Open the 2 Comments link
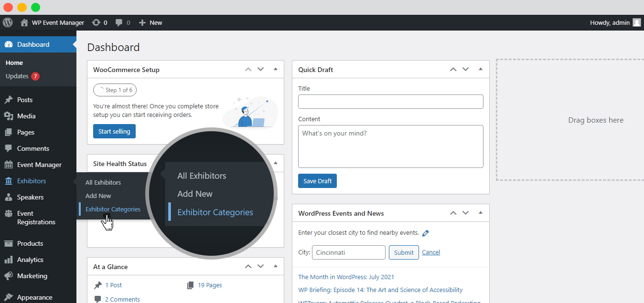Screen dimensions: 644x303 122,299
